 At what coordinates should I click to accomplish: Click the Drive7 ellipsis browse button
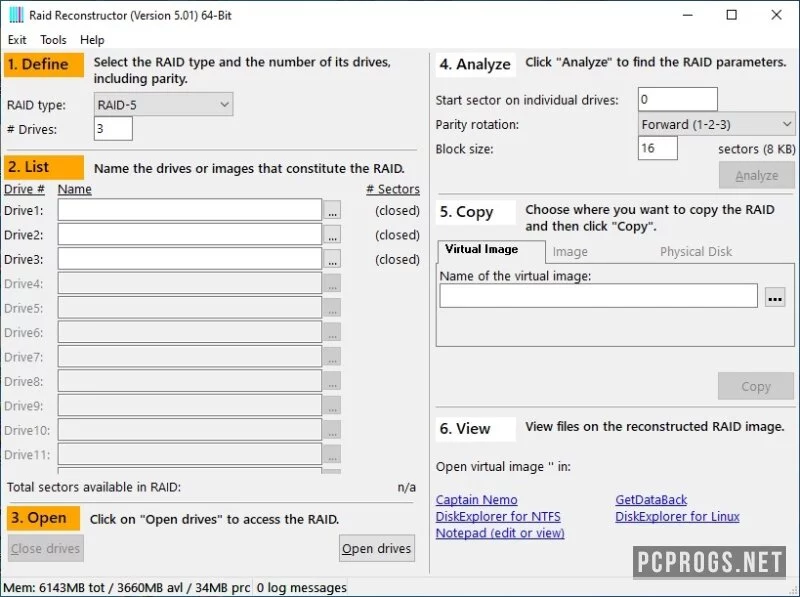(332, 357)
